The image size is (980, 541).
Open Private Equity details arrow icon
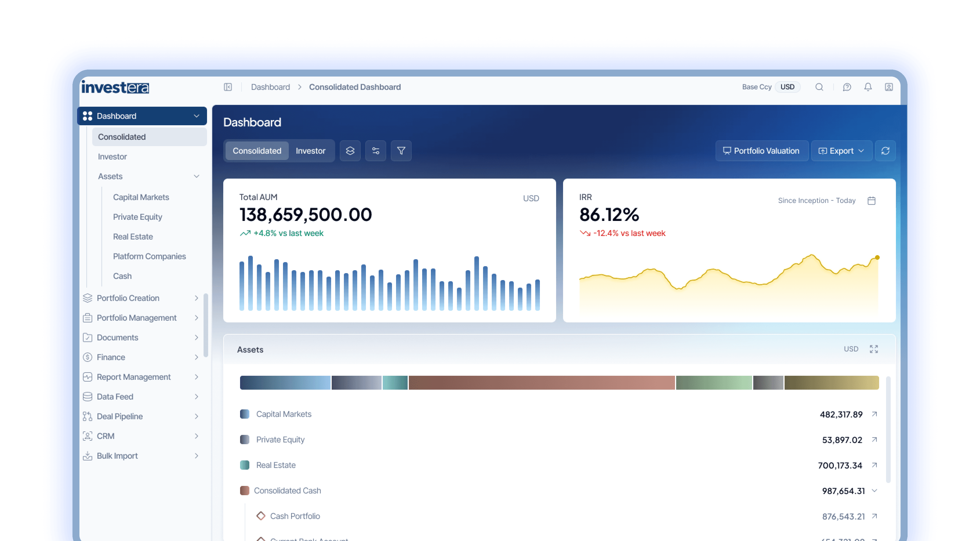[x=874, y=440]
